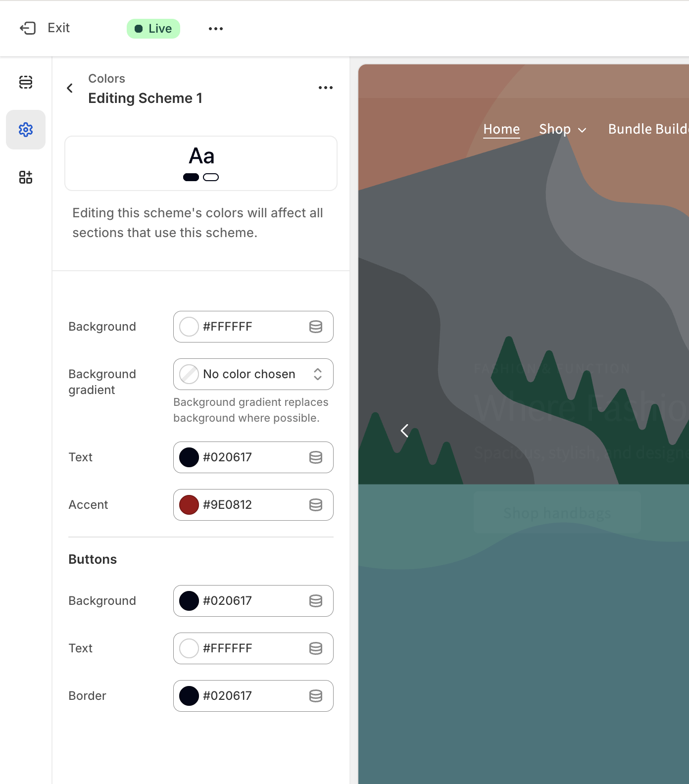Click dynamic source icon for button Border
The image size is (689, 784).
(x=316, y=696)
